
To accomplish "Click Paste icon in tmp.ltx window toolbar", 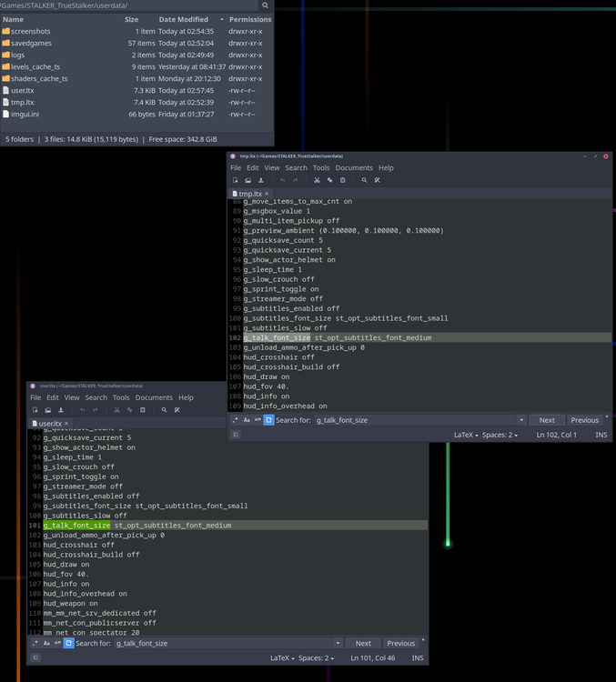I will [343, 180].
